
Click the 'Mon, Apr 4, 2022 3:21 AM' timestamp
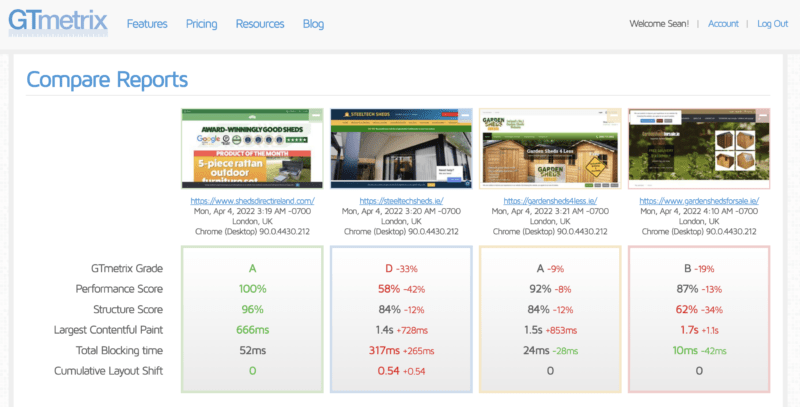pyautogui.click(x=550, y=211)
